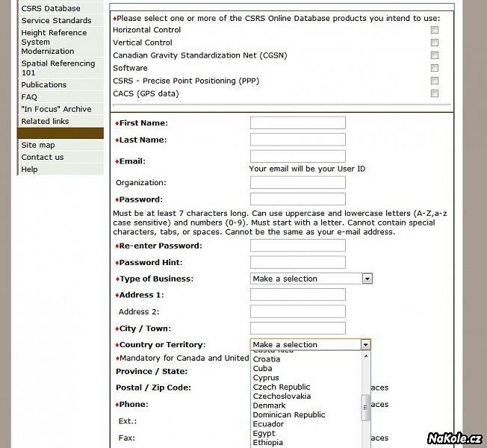The height and width of the screenshot is (448, 487).
Task: Focus the City / Town field
Action: tap(298, 329)
